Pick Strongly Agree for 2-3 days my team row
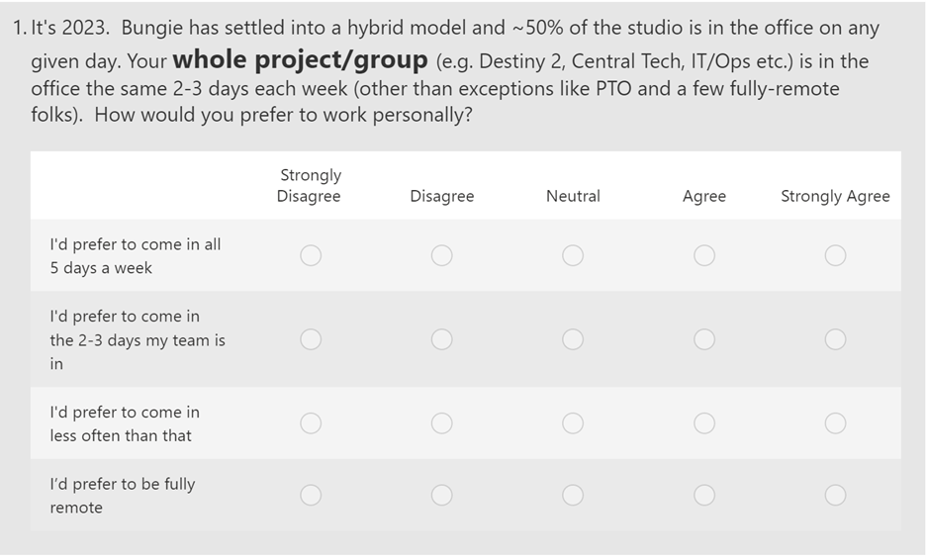This screenshot has height=560, width=926. [836, 339]
